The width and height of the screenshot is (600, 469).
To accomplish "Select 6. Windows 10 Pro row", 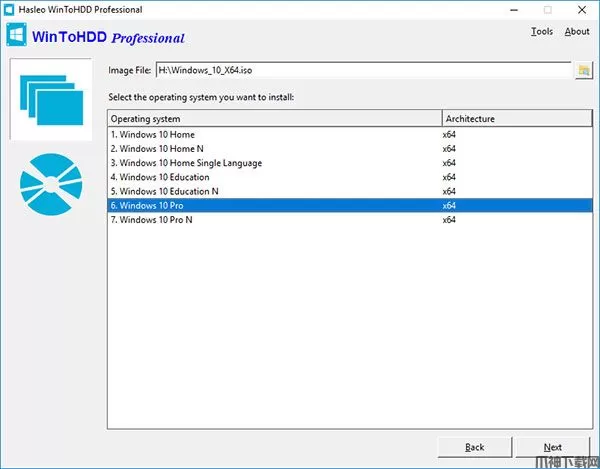I will point(350,205).
